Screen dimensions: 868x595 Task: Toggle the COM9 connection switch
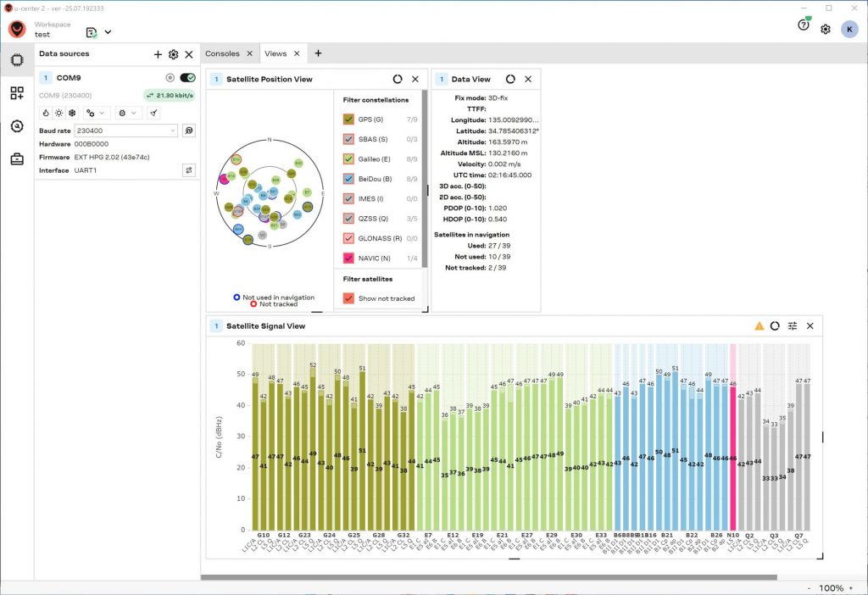(187, 78)
